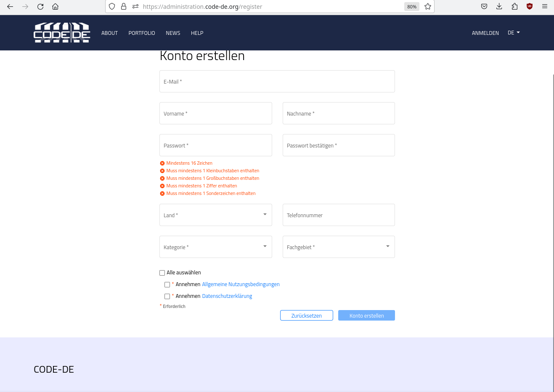Image resolution: width=554 pixels, height=392 pixels.
Task: Open the PORTFOLIO menu item
Action: 142,33
